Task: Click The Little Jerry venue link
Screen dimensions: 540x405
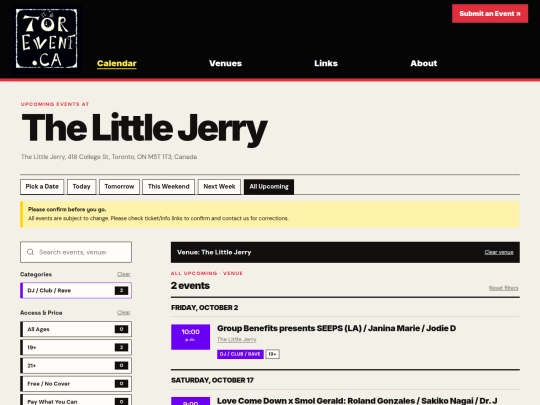Action: (x=237, y=340)
